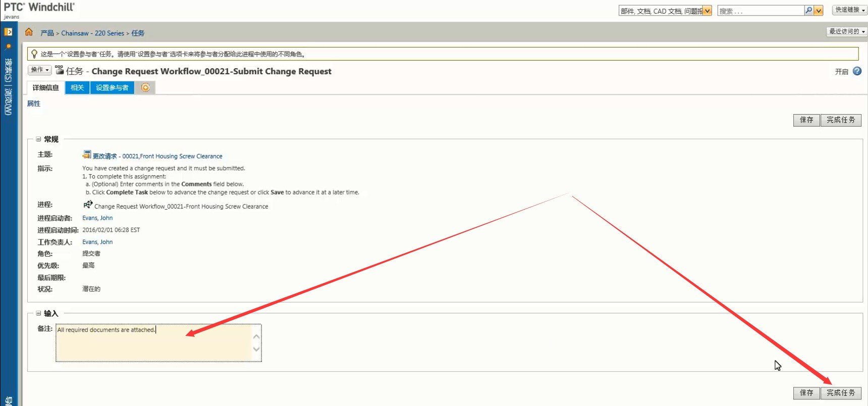Click the 开启 text near help

pyautogui.click(x=842, y=72)
